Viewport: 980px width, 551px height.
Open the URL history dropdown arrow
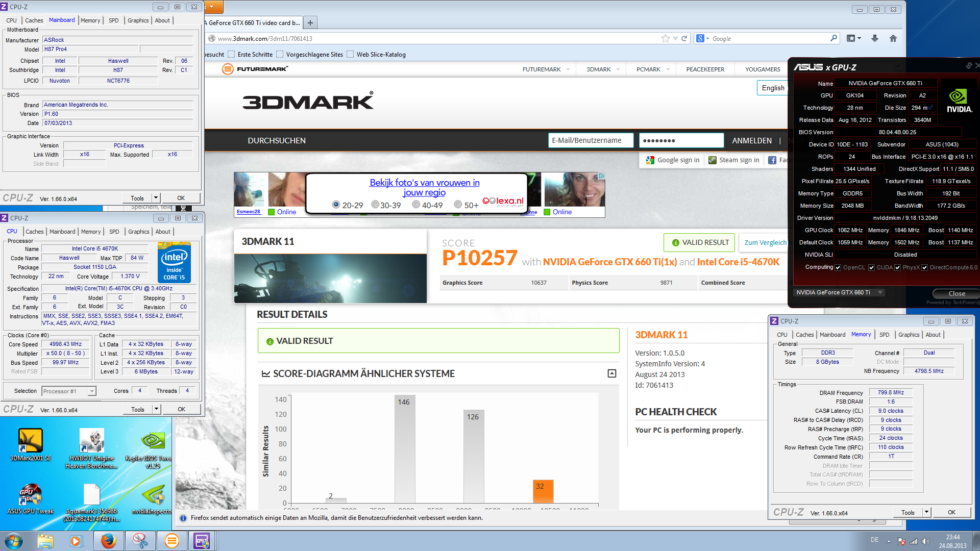coord(675,38)
